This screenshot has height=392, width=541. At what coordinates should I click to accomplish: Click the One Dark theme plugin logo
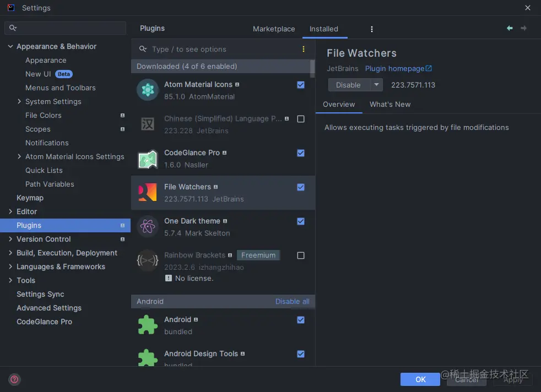tap(148, 226)
